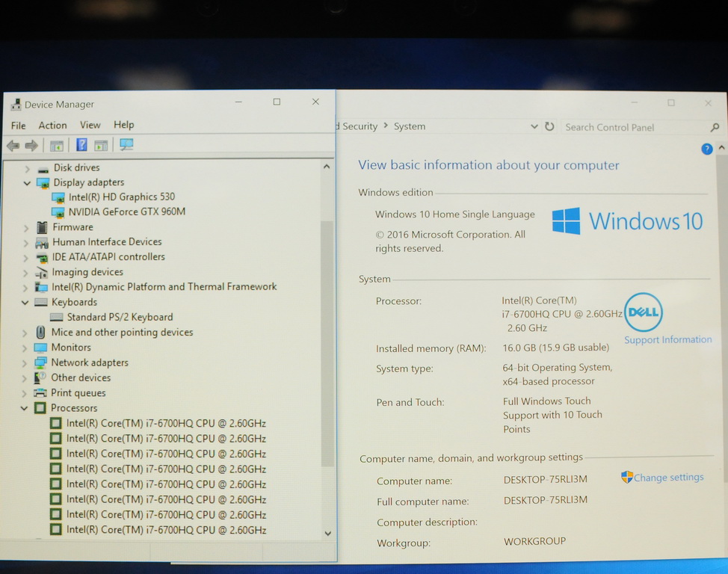Click the IDE ATA/ATAPI controllers icon
The height and width of the screenshot is (574, 728).
coord(42,257)
